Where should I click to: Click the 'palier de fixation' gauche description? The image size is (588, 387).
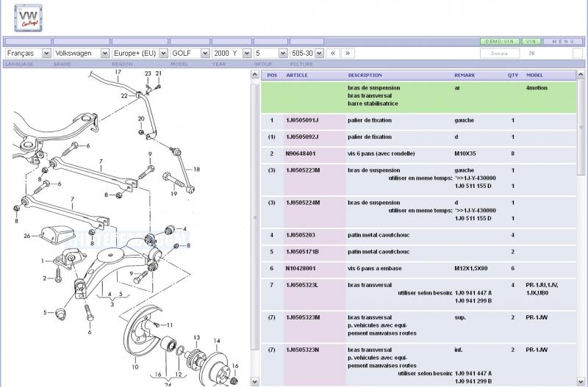[370, 120]
